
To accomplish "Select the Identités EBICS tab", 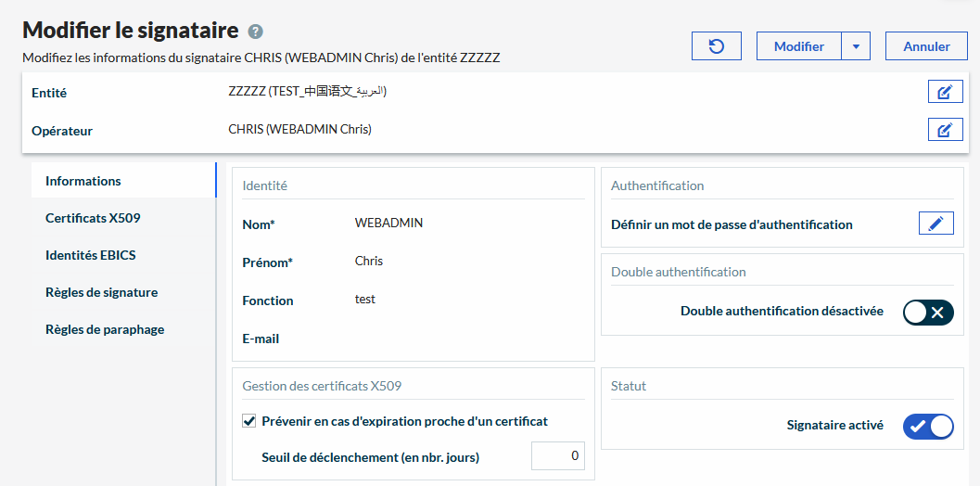I will point(91,255).
